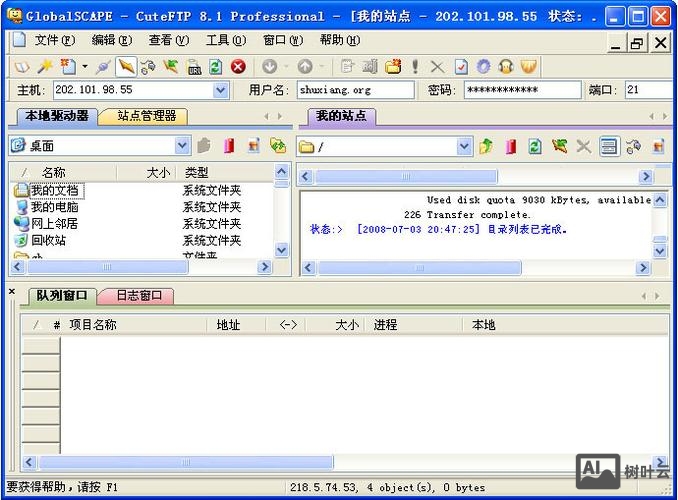Open the remote path '/' dropdown

(464, 147)
